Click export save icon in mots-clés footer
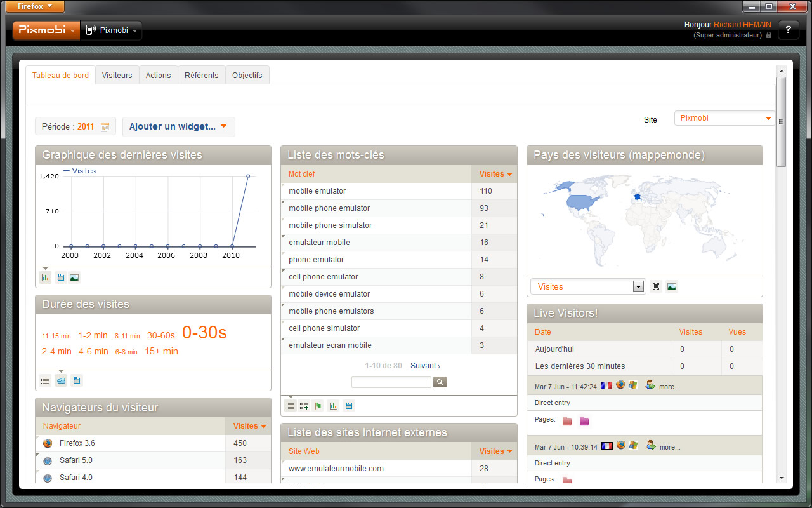The height and width of the screenshot is (508, 812). (x=348, y=406)
